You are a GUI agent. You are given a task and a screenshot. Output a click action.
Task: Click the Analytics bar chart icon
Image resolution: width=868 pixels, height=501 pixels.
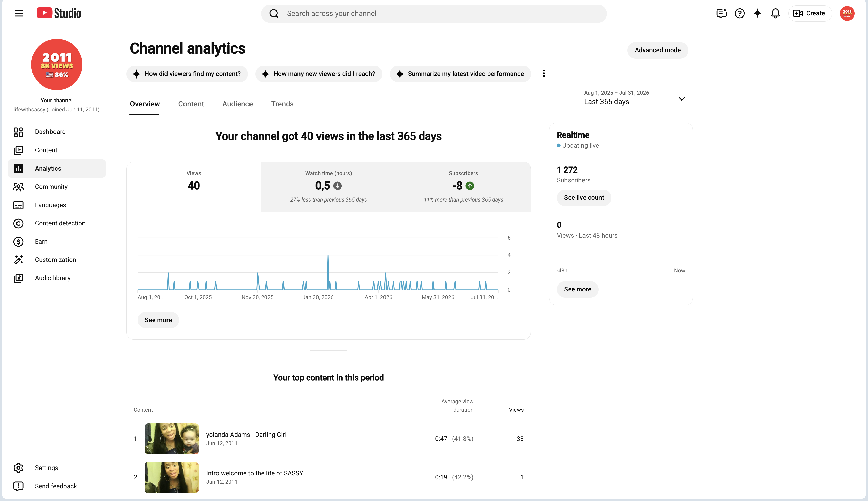pyautogui.click(x=18, y=168)
